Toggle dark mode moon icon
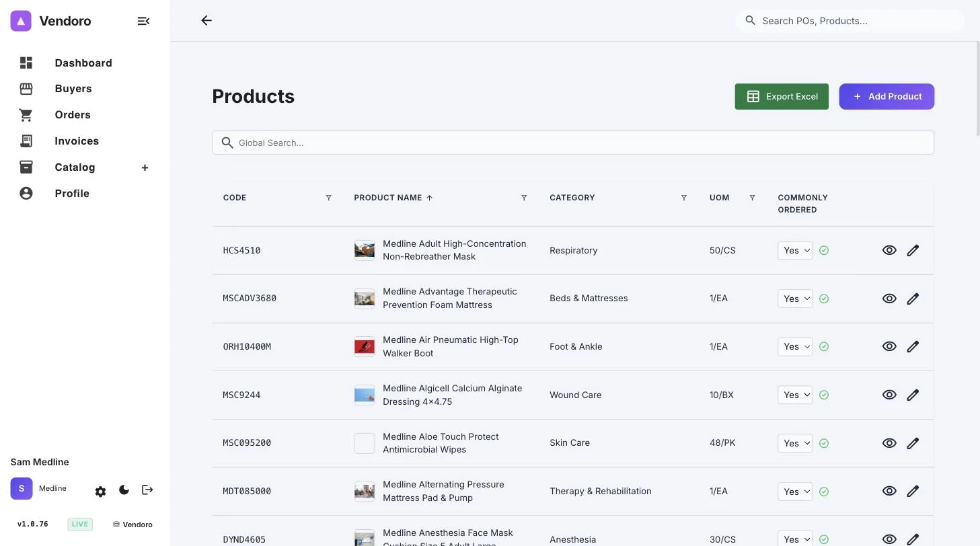The width and height of the screenshot is (980, 546). pos(124,490)
